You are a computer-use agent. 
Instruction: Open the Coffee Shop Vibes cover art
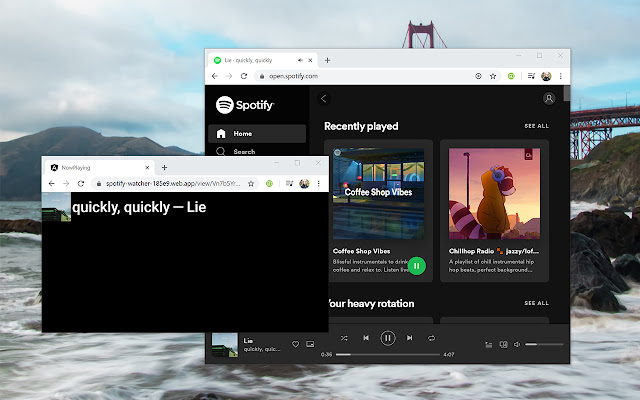click(x=378, y=193)
